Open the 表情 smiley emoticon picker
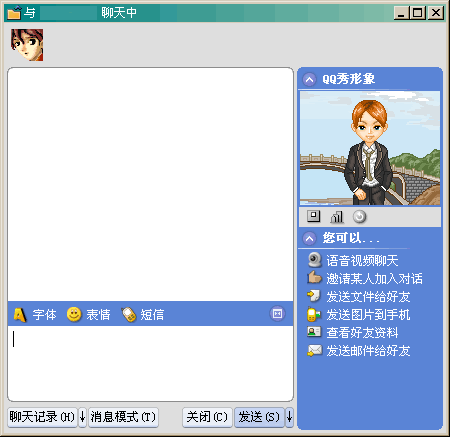 click(x=74, y=314)
